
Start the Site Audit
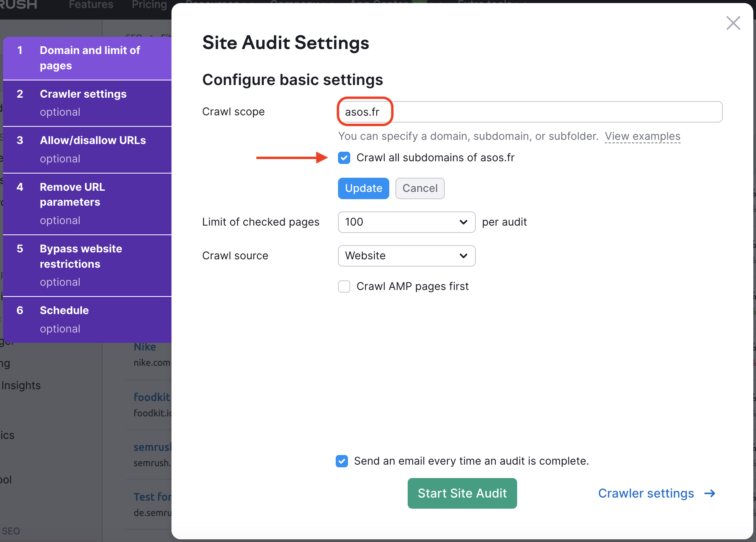click(x=462, y=493)
